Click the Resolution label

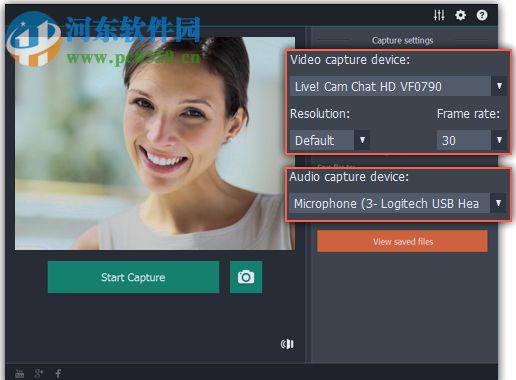[x=320, y=114]
